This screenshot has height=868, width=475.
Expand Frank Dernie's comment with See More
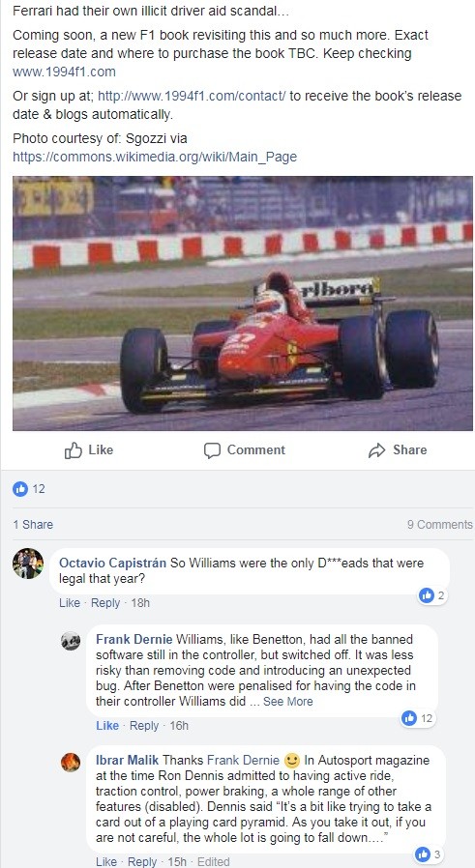(287, 702)
